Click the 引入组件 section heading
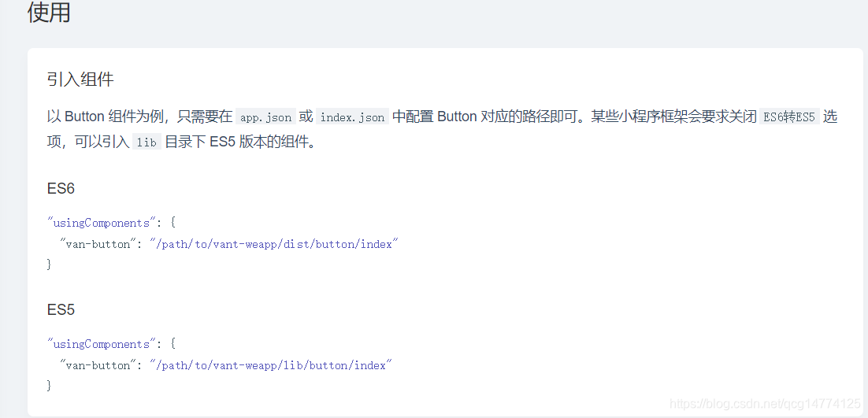 pyautogui.click(x=80, y=80)
